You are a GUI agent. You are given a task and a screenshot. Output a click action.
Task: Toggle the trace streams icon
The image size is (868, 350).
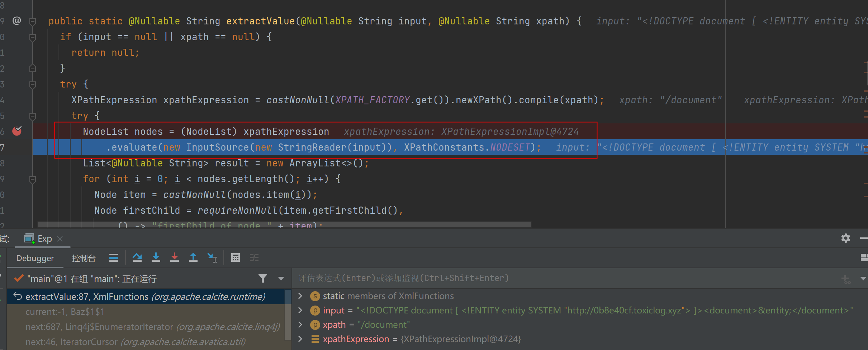[x=254, y=257]
